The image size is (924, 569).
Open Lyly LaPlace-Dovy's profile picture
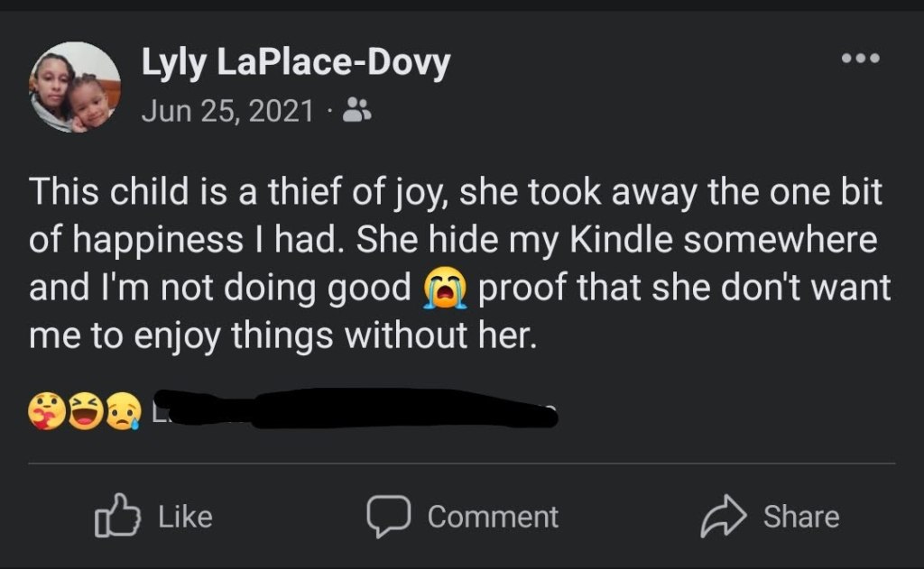75,87
